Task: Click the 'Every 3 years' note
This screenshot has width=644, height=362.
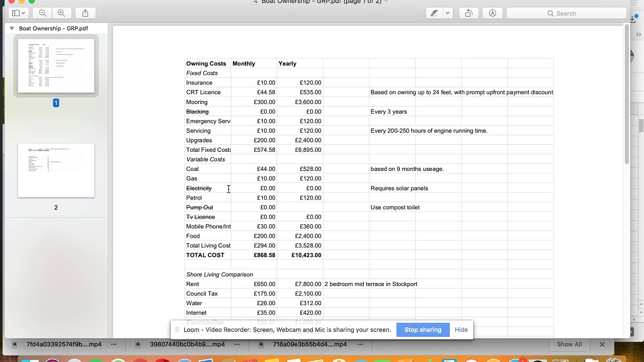Action: [x=389, y=112]
